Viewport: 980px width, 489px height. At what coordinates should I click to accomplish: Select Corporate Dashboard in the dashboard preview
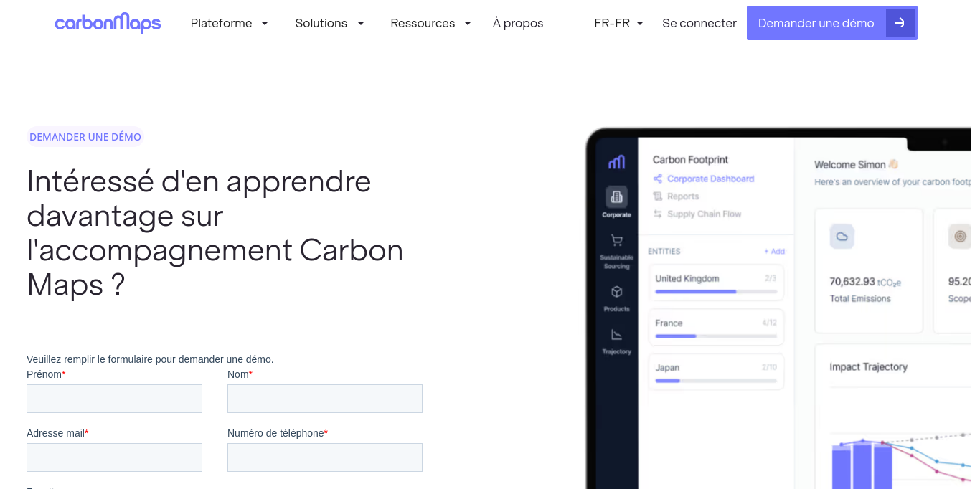click(703, 179)
